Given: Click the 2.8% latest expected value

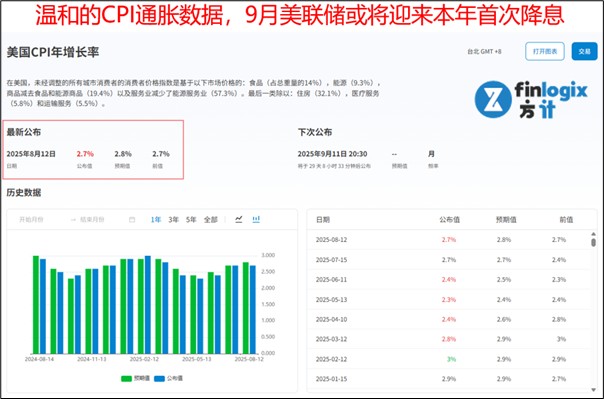Looking at the screenshot, I should [123, 154].
